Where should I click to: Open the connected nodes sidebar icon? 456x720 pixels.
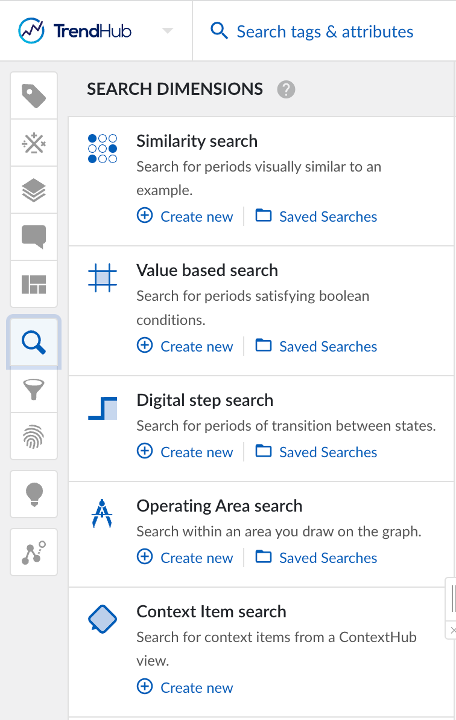pos(34,552)
